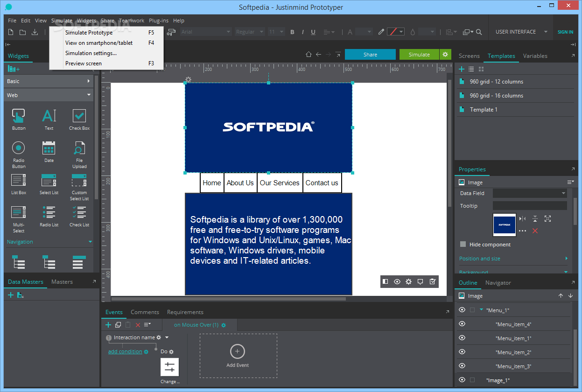Image resolution: width=582 pixels, height=392 pixels.
Task: Choose View on smartphone/tablet entry
Action: (x=106, y=43)
